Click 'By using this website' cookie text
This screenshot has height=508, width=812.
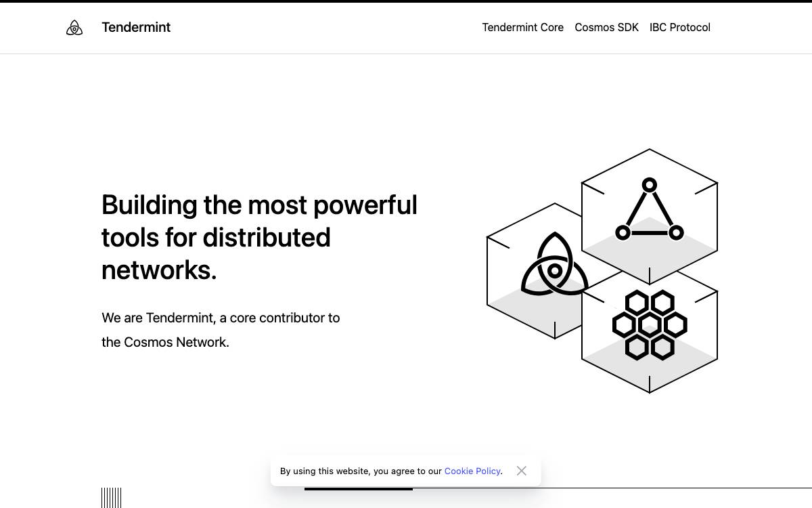pyautogui.click(x=325, y=471)
